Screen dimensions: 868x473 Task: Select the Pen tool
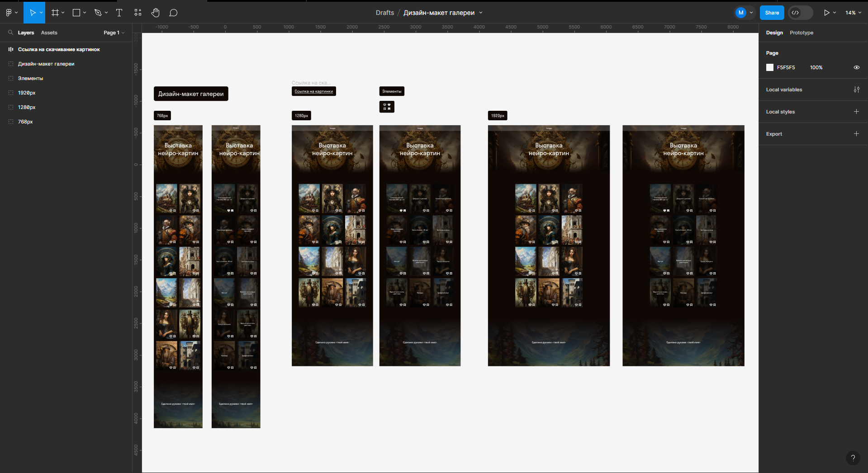(x=98, y=13)
